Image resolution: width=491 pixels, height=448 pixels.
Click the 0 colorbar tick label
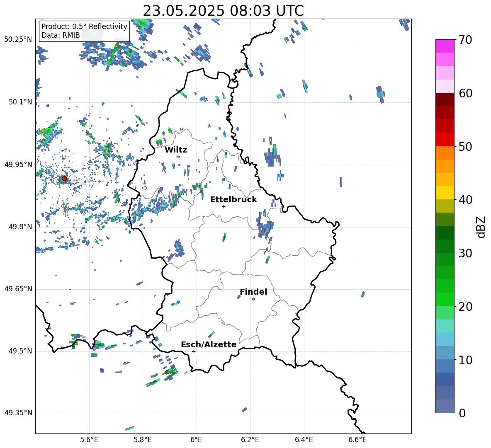click(462, 413)
